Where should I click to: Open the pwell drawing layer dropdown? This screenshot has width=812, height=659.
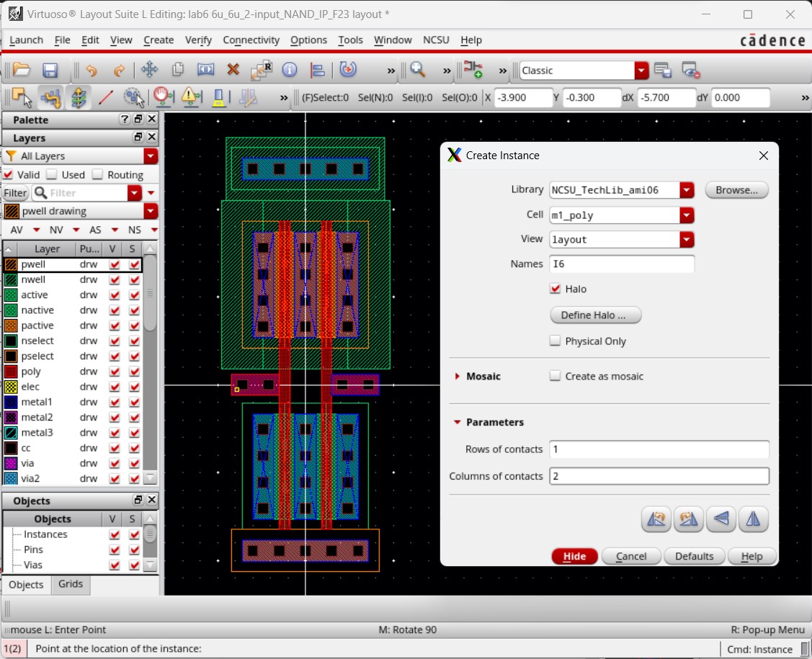click(x=151, y=211)
